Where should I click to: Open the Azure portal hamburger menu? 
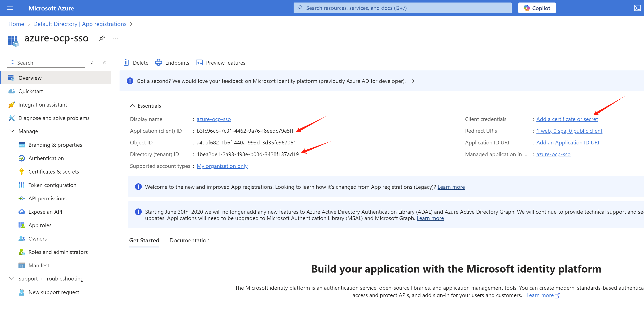[10, 8]
